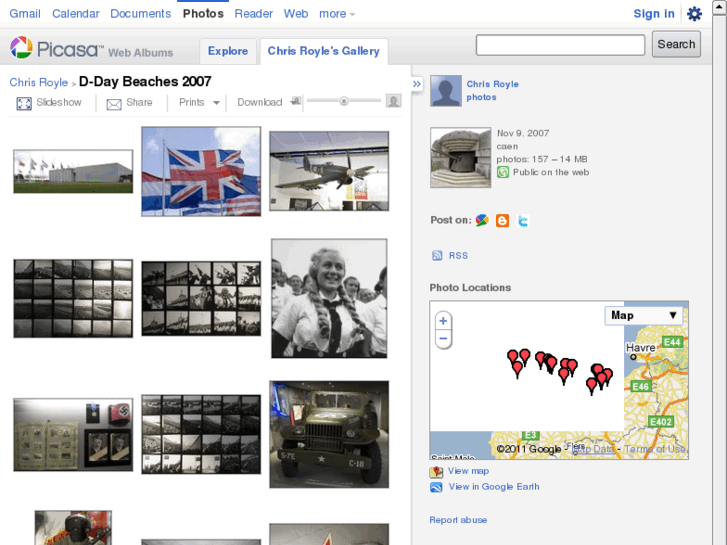Click Chris Royle breadcrumb link
Viewport: 727px width, 545px height.
tap(39, 83)
